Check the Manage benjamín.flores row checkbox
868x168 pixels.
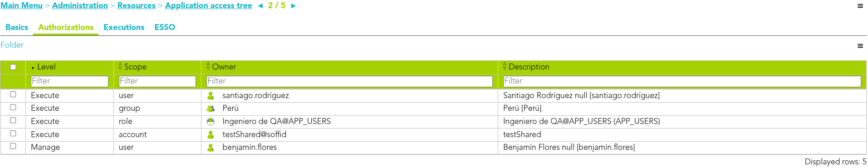tap(13, 146)
